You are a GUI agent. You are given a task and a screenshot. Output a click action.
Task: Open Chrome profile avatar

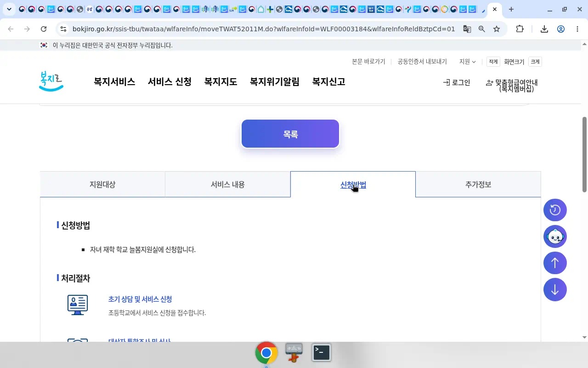pos(561,29)
